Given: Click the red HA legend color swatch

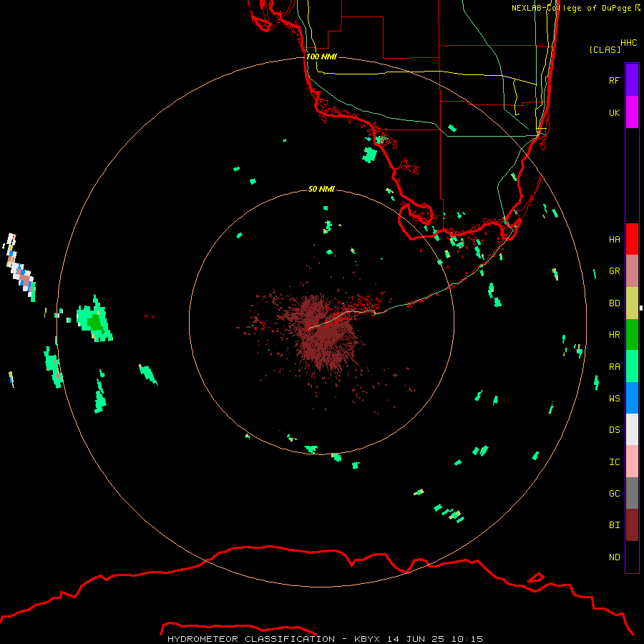Looking at the screenshot, I should click(x=632, y=239).
